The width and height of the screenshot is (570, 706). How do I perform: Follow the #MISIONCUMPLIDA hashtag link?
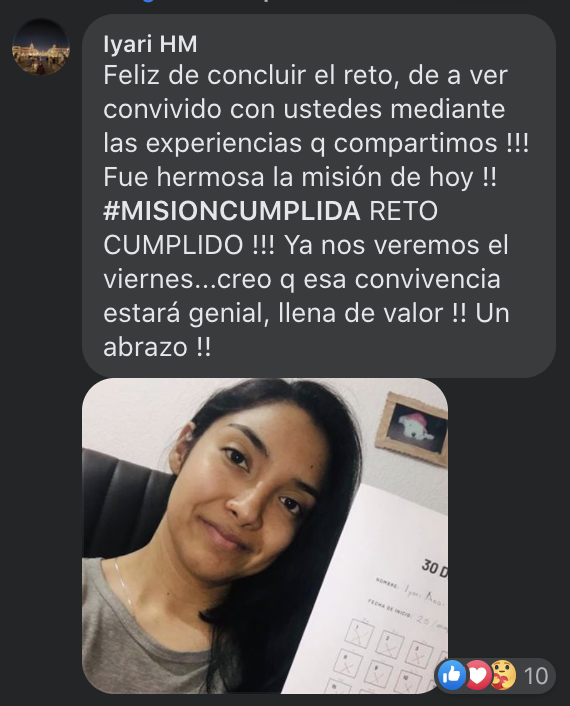(x=232, y=211)
